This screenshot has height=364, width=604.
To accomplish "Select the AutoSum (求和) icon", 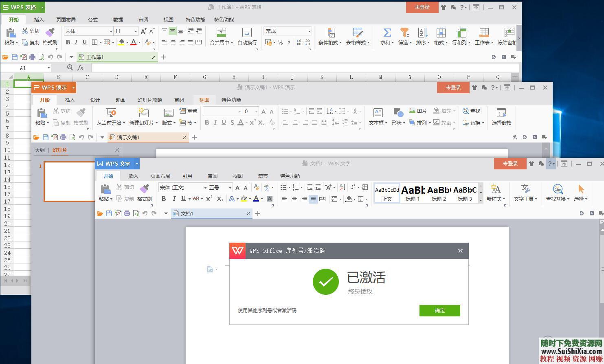I will [386, 36].
